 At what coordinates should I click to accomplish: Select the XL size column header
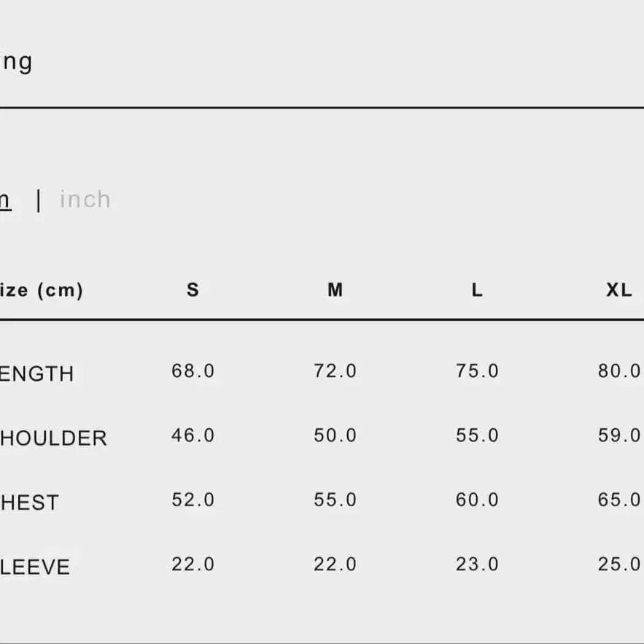coord(619,290)
